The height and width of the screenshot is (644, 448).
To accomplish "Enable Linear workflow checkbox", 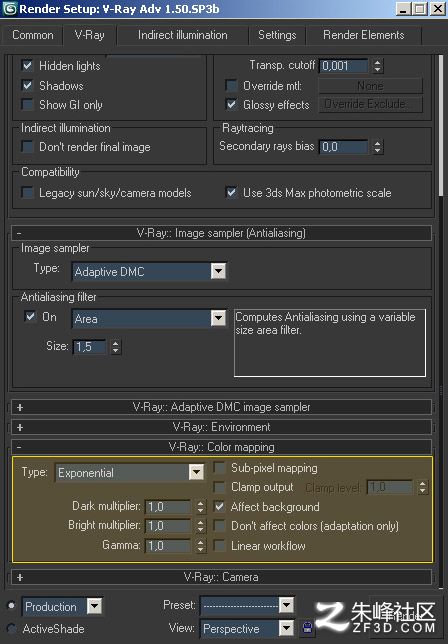I will point(220,545).
